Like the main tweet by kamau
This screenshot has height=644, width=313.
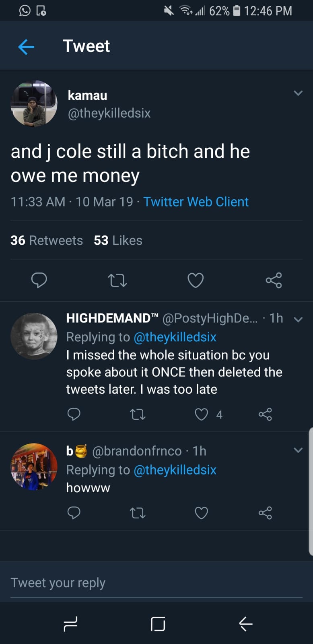[196, 280]
